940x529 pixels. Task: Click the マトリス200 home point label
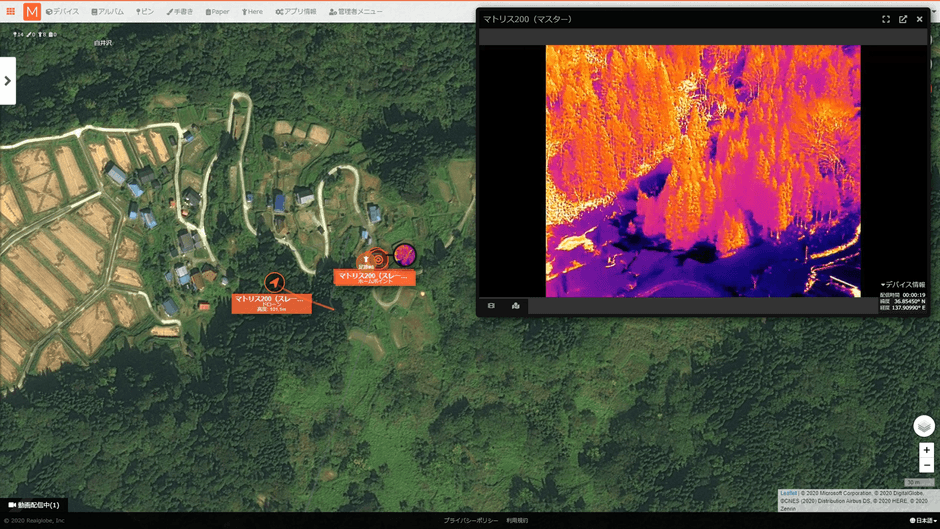[x=374, y=277]
